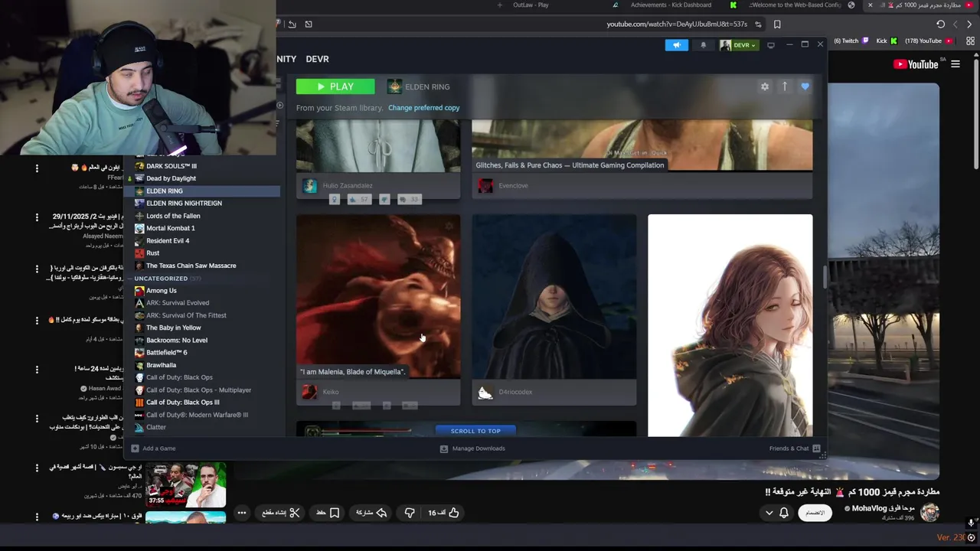Open the hooded figure artwork by D4riocodex

(x=554, y=296)
